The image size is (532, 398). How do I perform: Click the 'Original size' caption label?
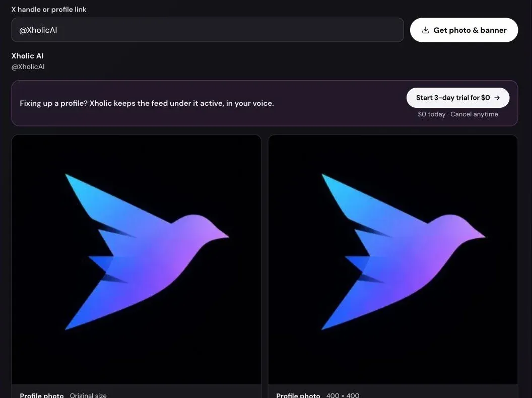click(88, 395)
